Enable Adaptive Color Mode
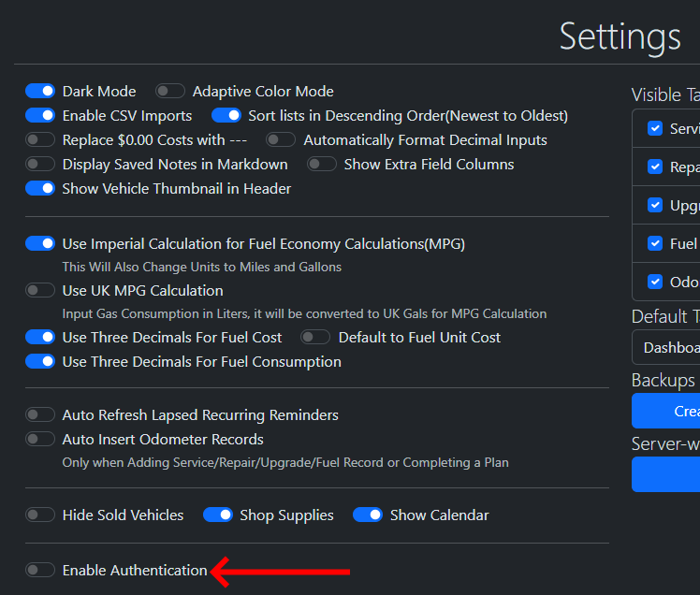 point(170,92)
